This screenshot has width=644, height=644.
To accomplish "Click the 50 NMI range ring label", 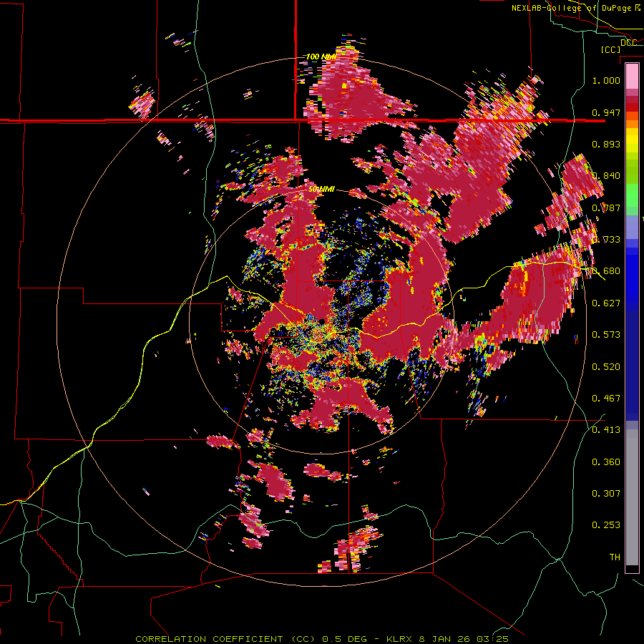I will [x=321, y=190].
